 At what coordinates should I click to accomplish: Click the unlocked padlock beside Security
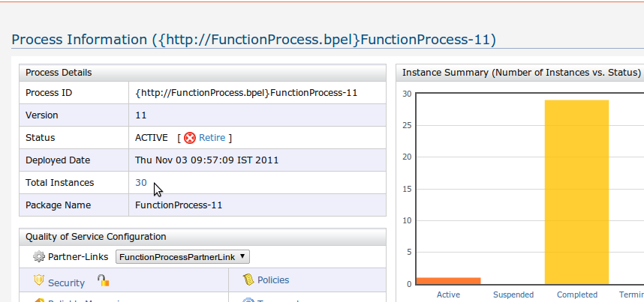tap(103, 281)
